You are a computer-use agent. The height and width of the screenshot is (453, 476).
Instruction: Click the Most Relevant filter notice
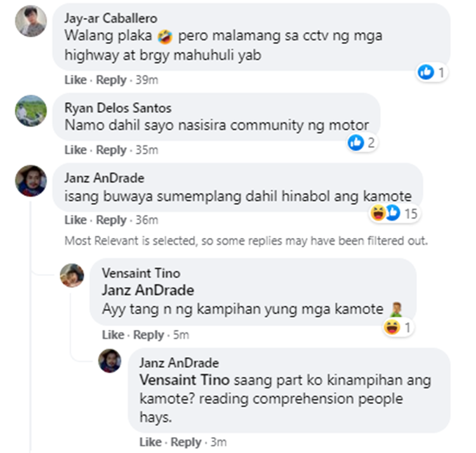(x=246, y=240)
